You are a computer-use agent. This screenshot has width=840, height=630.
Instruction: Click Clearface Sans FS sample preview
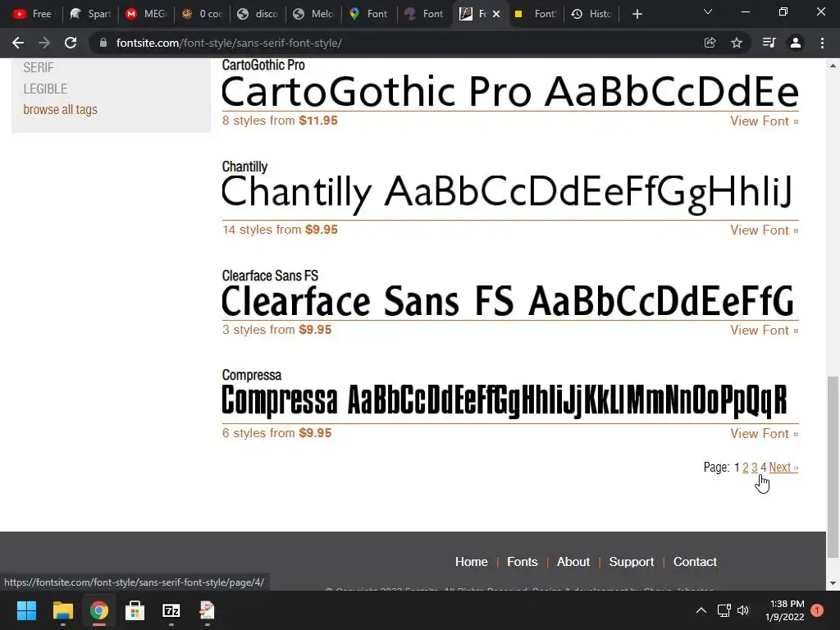(508, 301)
